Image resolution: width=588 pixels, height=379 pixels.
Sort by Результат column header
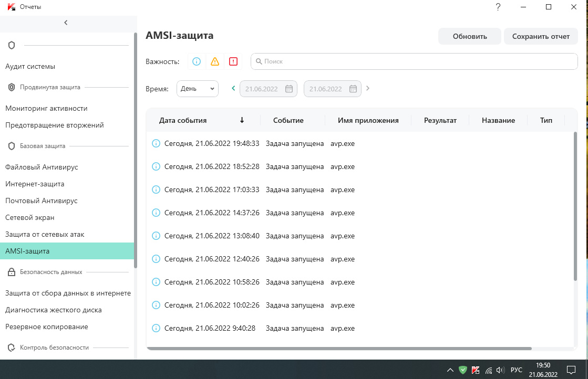[x=440, y=120]
